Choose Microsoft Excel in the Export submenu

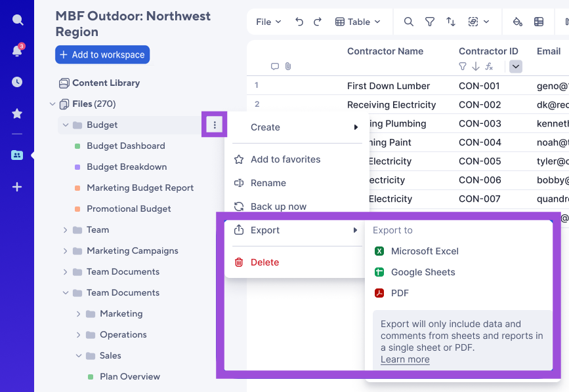tap(426, 251)
